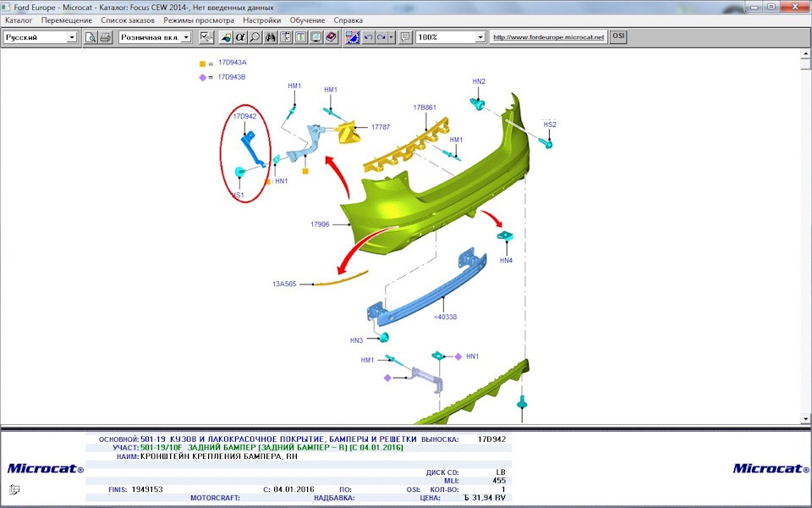Screen dimensions: 812x508
Task: Click the КРОНШТЕЙН КРЕПЛЕНИЯ БАМПЕРА, RH name
Action: 218,456
